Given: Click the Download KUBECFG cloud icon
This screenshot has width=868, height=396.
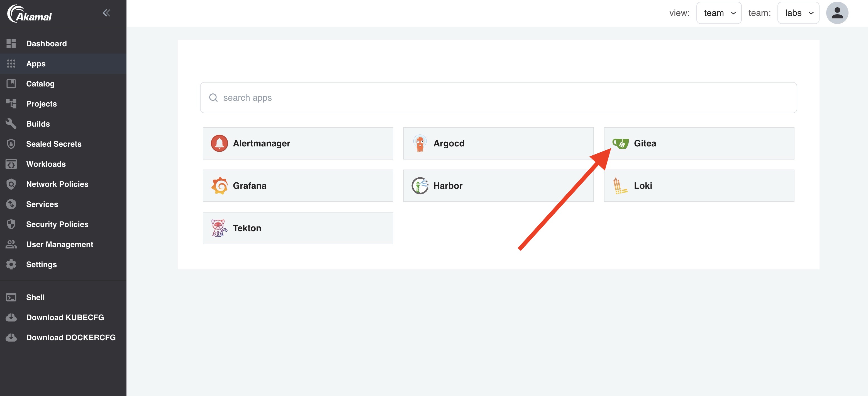Looking at the screenshot, I should (11, 317).
